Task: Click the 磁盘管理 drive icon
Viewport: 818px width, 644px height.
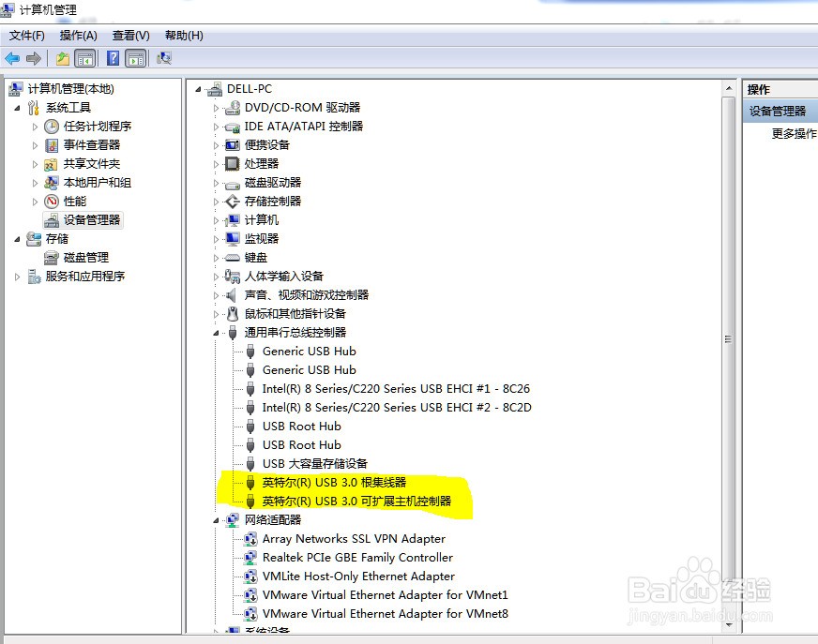Action: click(x=51, y=258)
